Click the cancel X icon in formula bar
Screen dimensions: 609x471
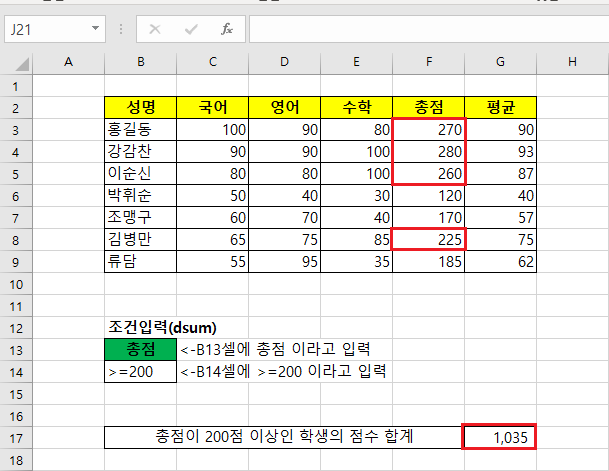click(155, 29)
